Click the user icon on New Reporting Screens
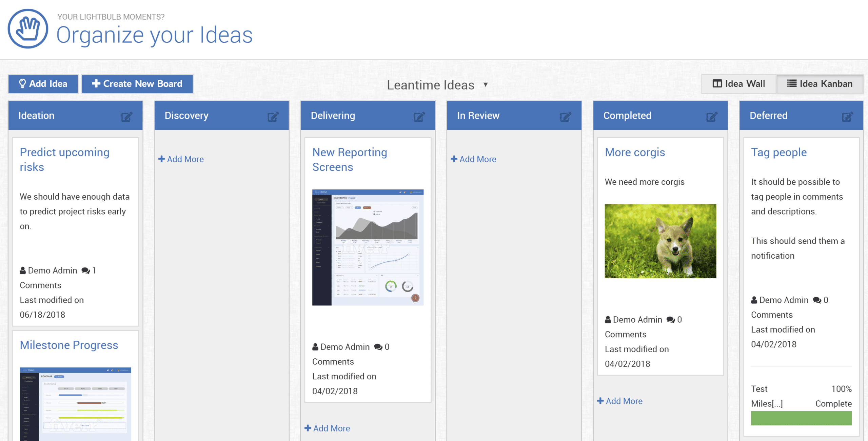The image size is (868, 441). tap(315, 347)
